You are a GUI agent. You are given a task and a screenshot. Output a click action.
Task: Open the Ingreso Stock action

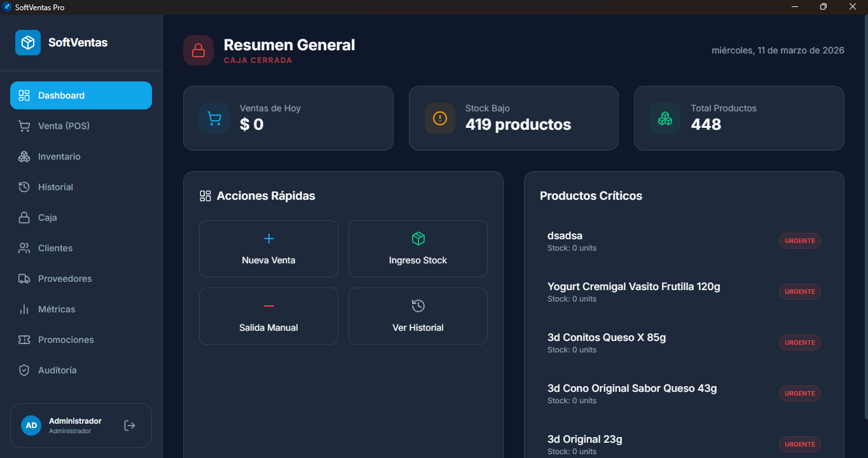click(417, 249)
